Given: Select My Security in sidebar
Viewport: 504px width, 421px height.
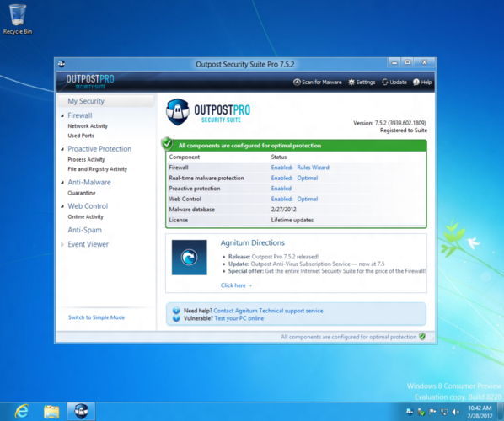Looking at the screenshot, I should 106,101.
